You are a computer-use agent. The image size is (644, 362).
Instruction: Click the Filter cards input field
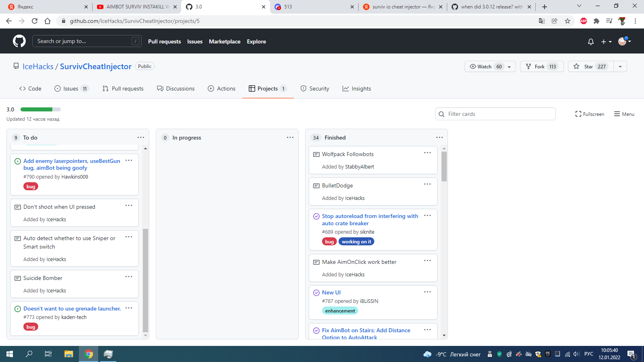[495, 114]
